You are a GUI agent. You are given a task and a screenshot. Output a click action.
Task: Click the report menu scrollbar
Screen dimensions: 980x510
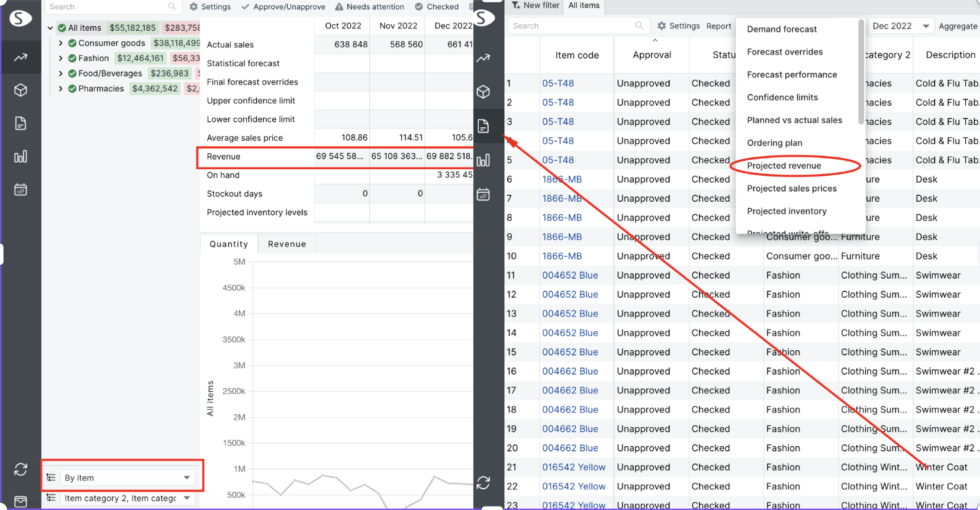tap(861, 71)
